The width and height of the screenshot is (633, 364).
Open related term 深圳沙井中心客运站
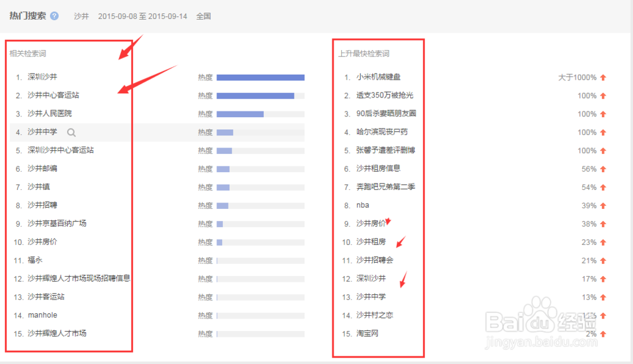[x=61, y=150]
